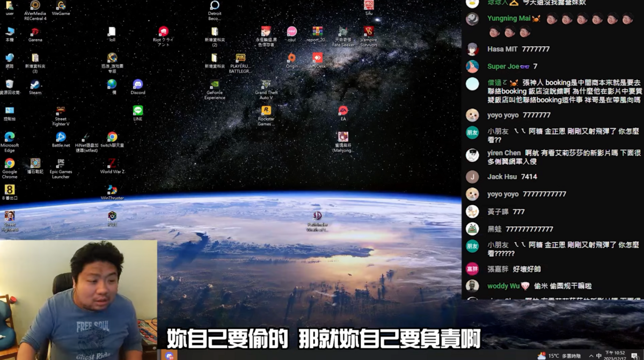This screenshot has height=360, width=644.
Task: Open the Pathfinder Wrath shortcut
Action: [x=317, y=221]
